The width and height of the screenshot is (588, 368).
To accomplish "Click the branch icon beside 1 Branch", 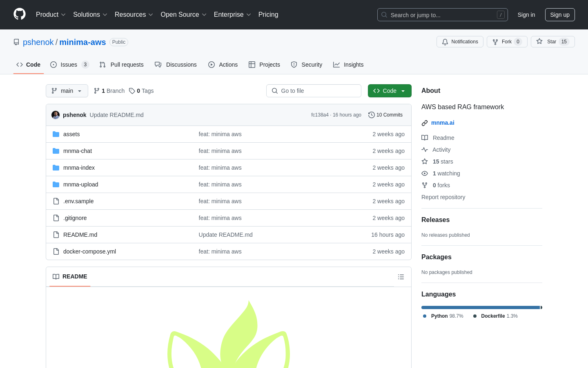I will coord(97,91).
